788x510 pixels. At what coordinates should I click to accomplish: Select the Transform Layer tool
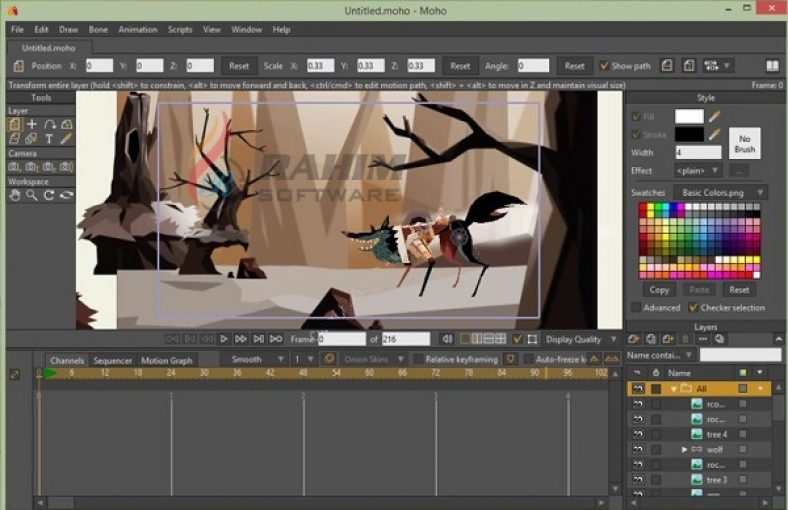click(x=15, y=124)
